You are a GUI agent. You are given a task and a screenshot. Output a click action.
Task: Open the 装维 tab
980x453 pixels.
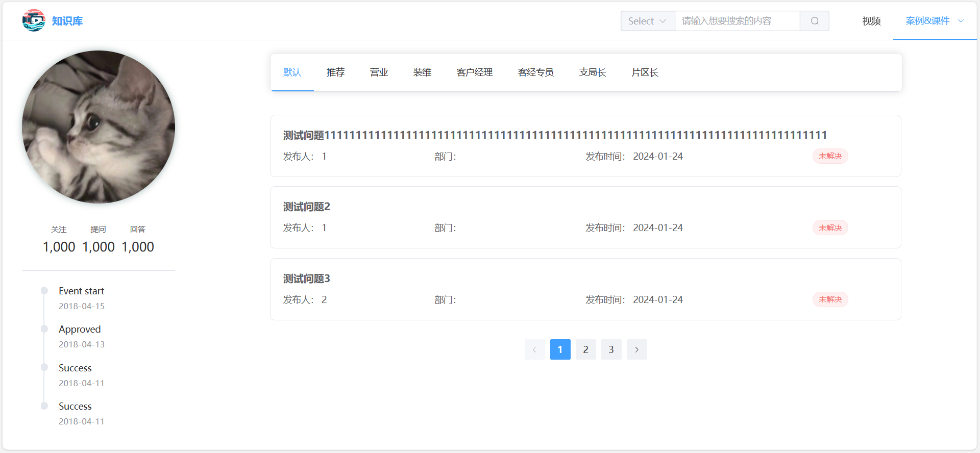[x=422, y=72]
